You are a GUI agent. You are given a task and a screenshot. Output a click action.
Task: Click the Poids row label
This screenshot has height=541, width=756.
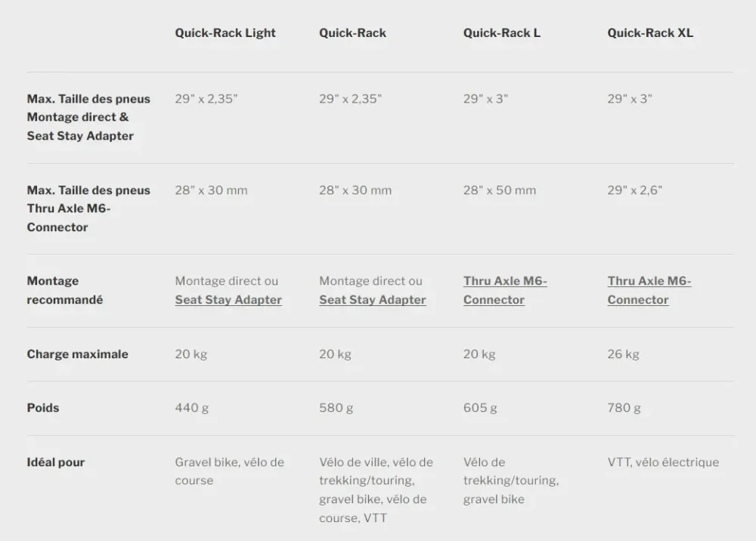coord(43,407)
